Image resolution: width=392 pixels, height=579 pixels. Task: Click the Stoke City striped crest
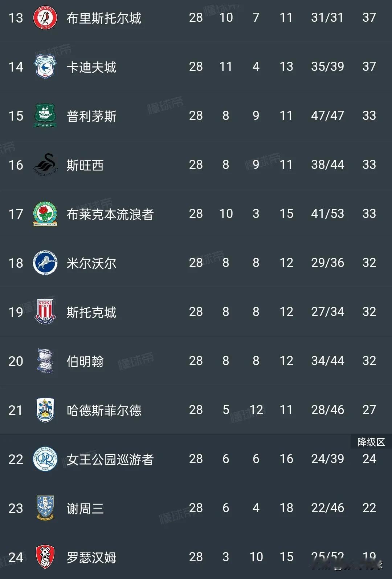tap(45, 312)
